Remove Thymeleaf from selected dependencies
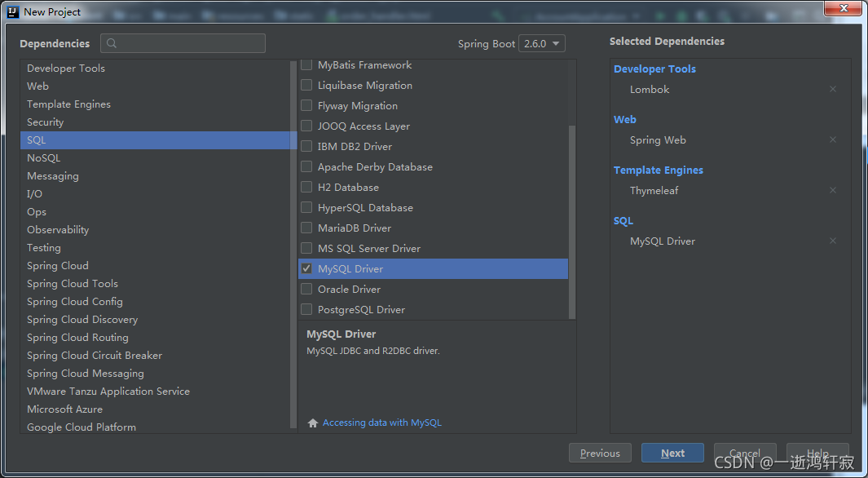868x478 pixels. pos(833,190)
